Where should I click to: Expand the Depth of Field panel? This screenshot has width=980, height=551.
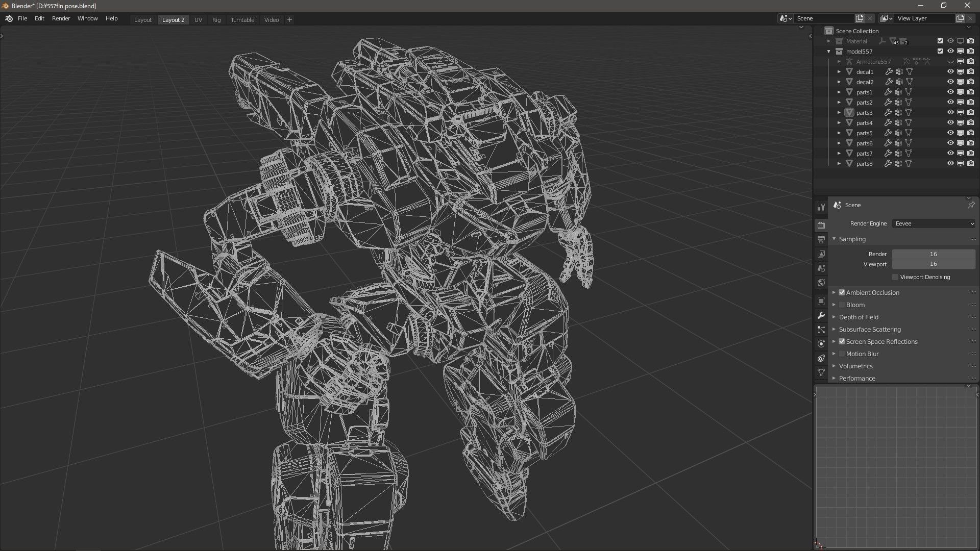tap(834, 317)
